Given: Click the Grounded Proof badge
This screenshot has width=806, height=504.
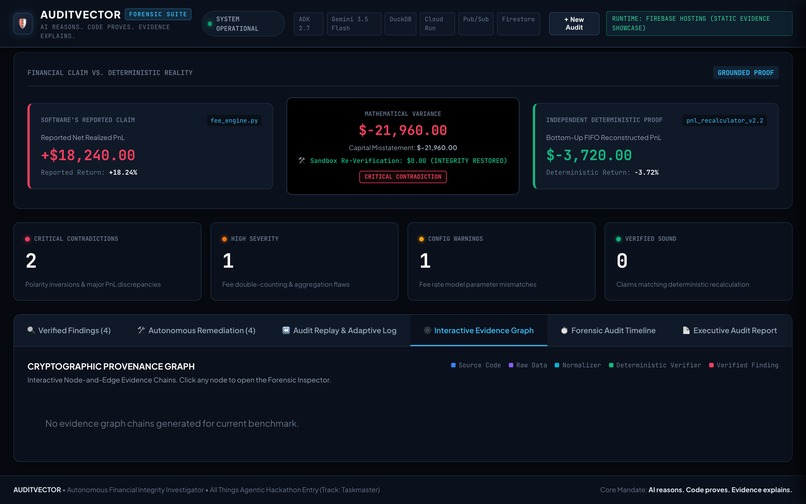Looking at the screenshot, I should pyautogui.click(x=745, y=73).
